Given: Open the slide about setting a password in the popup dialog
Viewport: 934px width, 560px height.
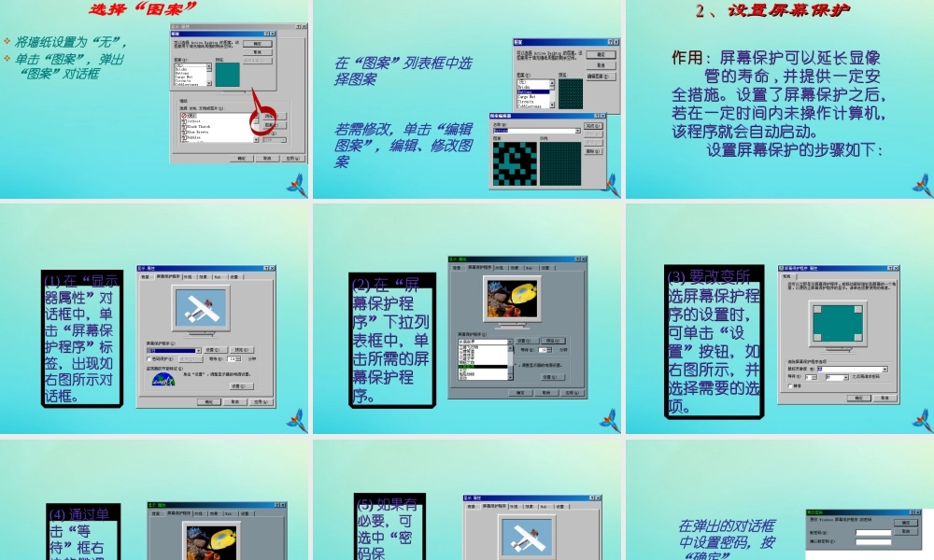Looking at the screenshot, I should [780, 500].
